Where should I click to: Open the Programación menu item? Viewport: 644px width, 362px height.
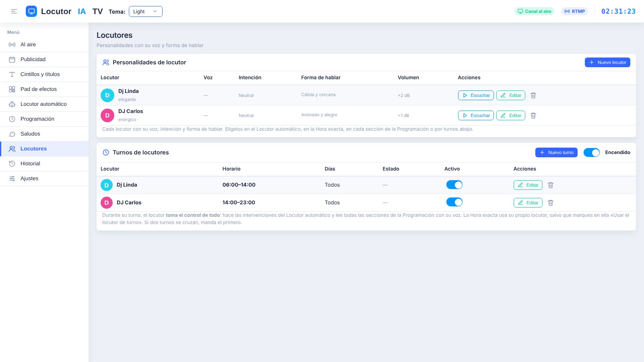coord(44,119)
